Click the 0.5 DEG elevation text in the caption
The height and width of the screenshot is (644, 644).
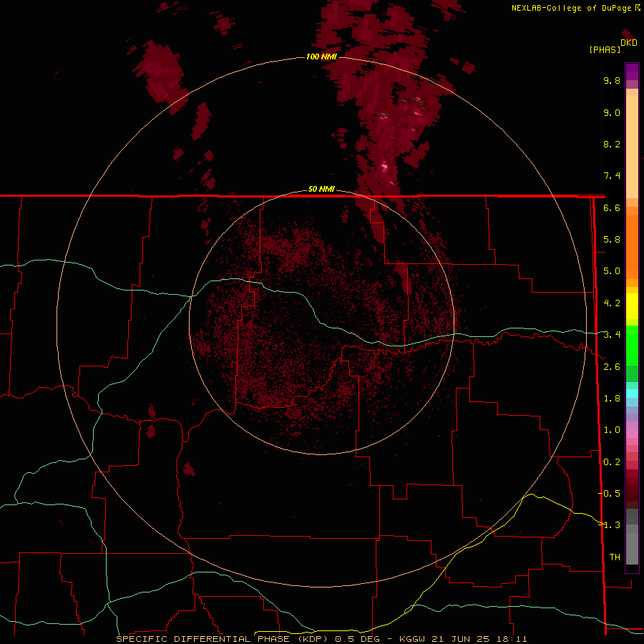click(x=357, y=639)
